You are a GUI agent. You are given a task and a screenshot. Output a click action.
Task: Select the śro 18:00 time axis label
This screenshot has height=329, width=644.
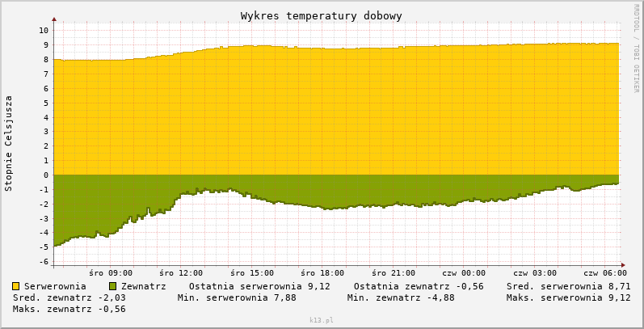point(322,273)
